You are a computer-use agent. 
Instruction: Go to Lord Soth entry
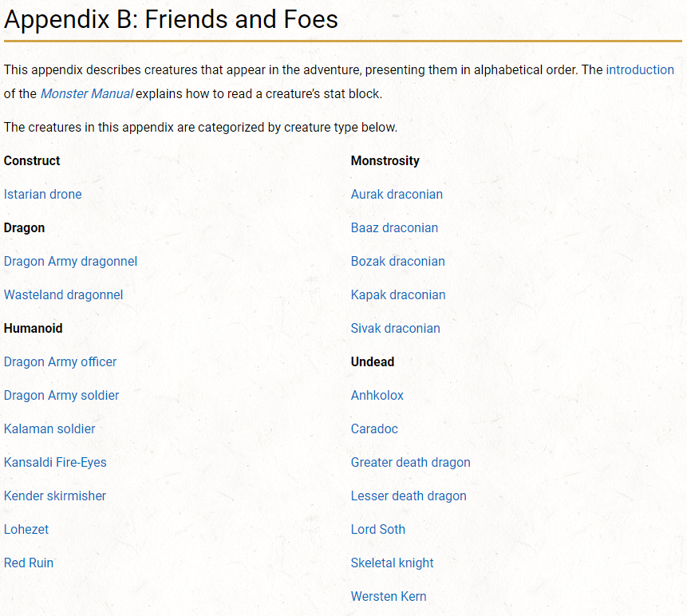click(x=377, y=529)
